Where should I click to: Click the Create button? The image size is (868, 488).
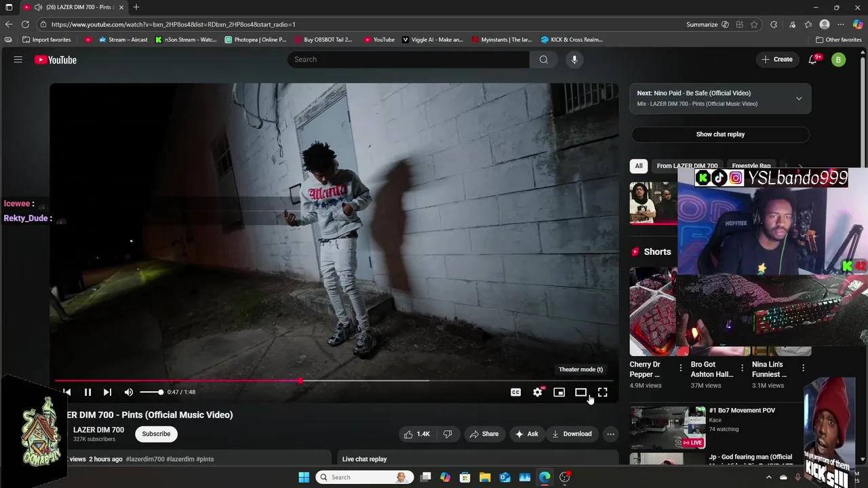[777, 60]
